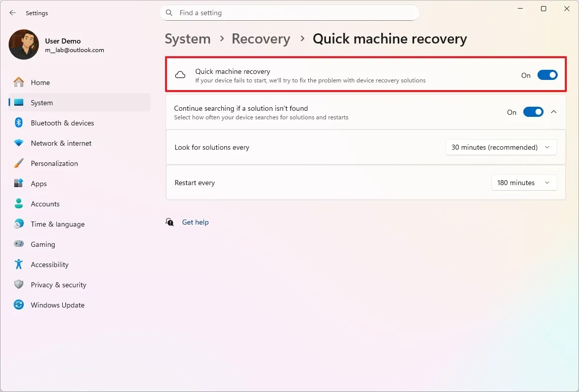Viewport: 579px width, 392px height.
Task: Open the Look for solutions every dropdown
Action: click(501, 147)
